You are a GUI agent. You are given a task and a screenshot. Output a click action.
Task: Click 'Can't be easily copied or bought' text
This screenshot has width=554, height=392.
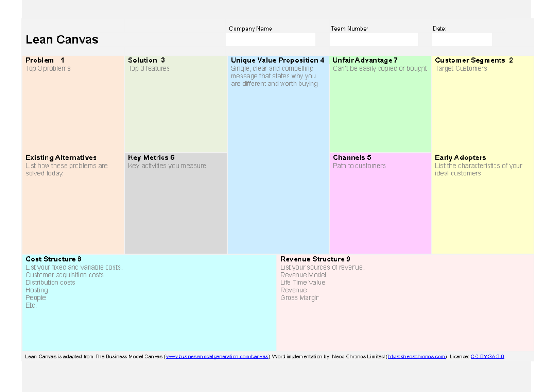(x=380, y=69)
